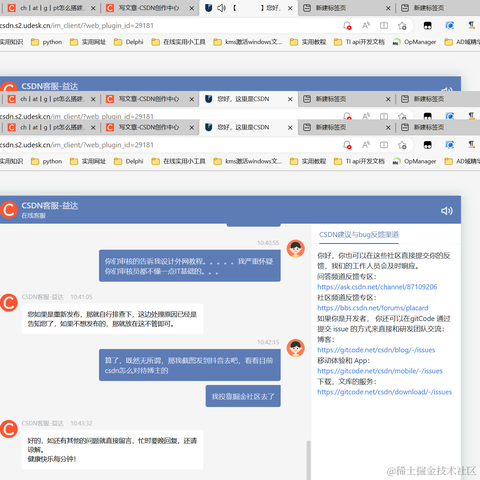Open the red extension icon in the lowest browser toolbar
Image resolution: width=480 pixels, height=480 pixels.
pyautogui.click(x=471, y=145)
